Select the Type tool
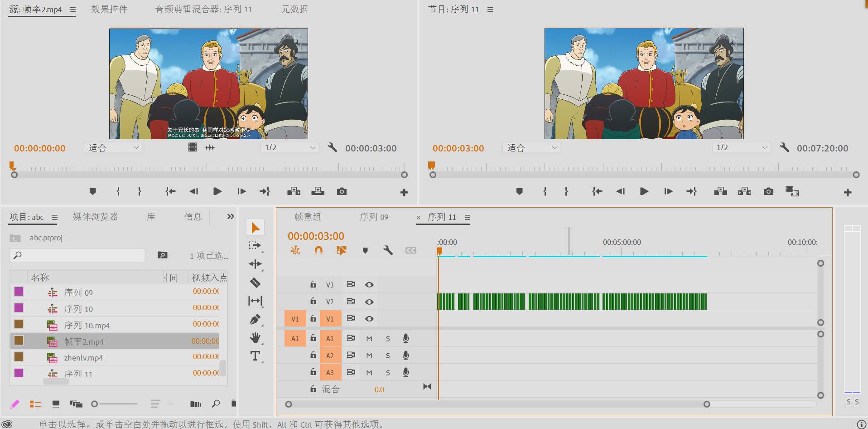The width and height of the screenshot is (868, 429). click(255, 356)
